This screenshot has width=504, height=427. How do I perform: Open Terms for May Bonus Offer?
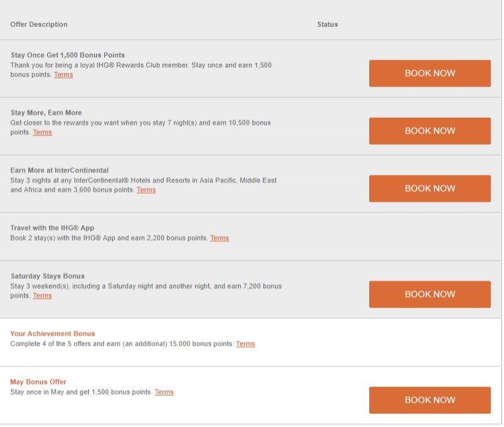[164, 392]
